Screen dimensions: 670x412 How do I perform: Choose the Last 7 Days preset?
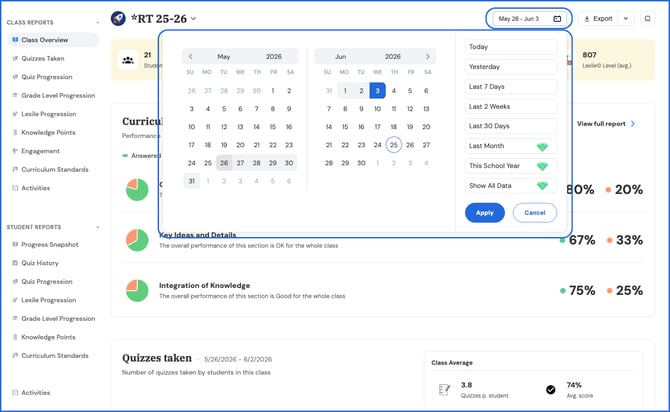click(511, 86)
